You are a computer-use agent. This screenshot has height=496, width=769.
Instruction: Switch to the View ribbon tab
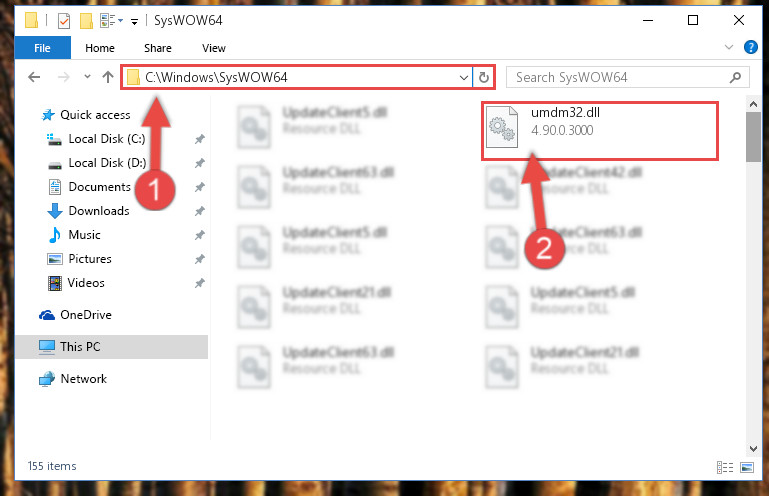coord(214,48)
